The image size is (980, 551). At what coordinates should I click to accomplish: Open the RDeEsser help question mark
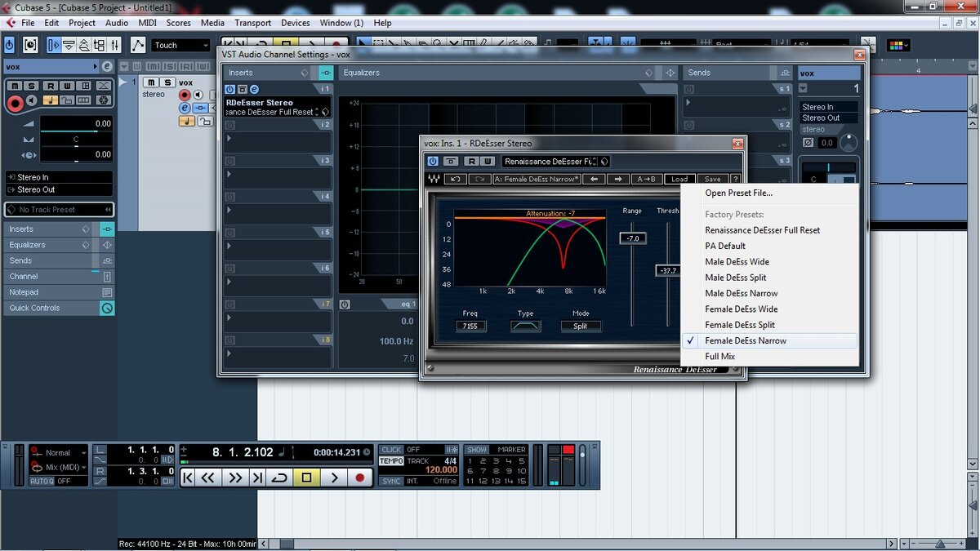[x=736, y=179]
